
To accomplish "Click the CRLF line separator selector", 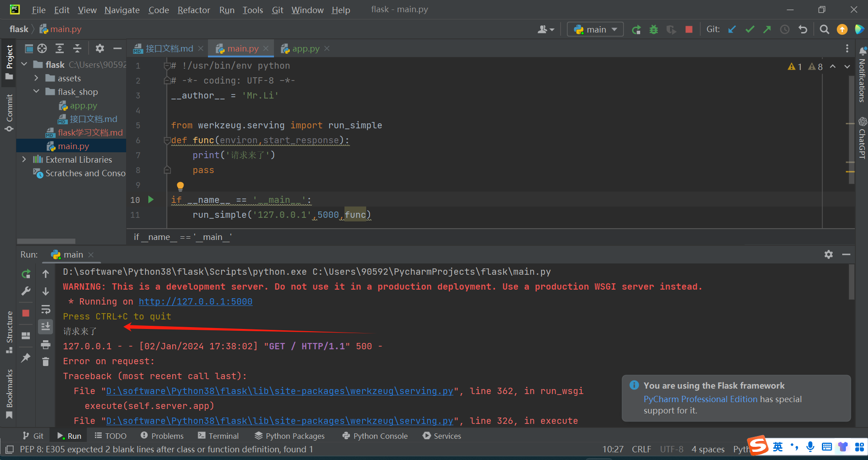I will (641, 449).
